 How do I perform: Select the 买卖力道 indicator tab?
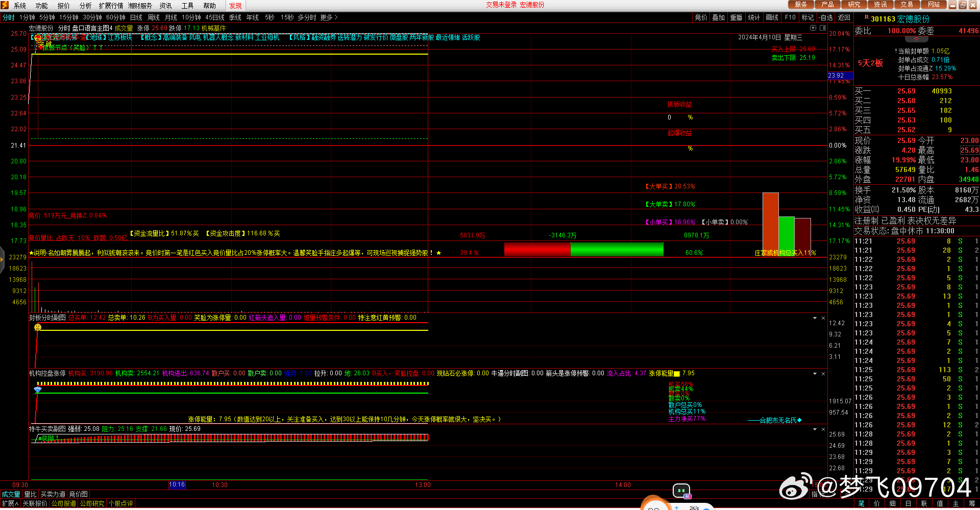pos(53,494)
